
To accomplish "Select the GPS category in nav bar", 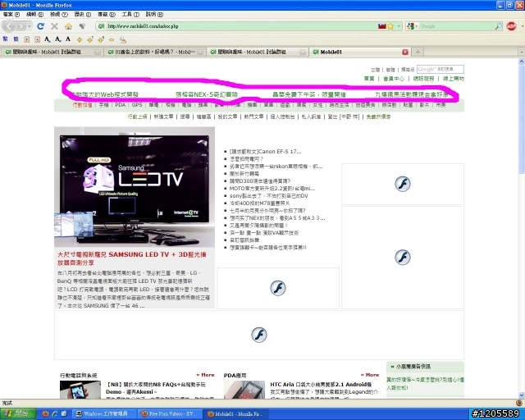I will (137, 105).
